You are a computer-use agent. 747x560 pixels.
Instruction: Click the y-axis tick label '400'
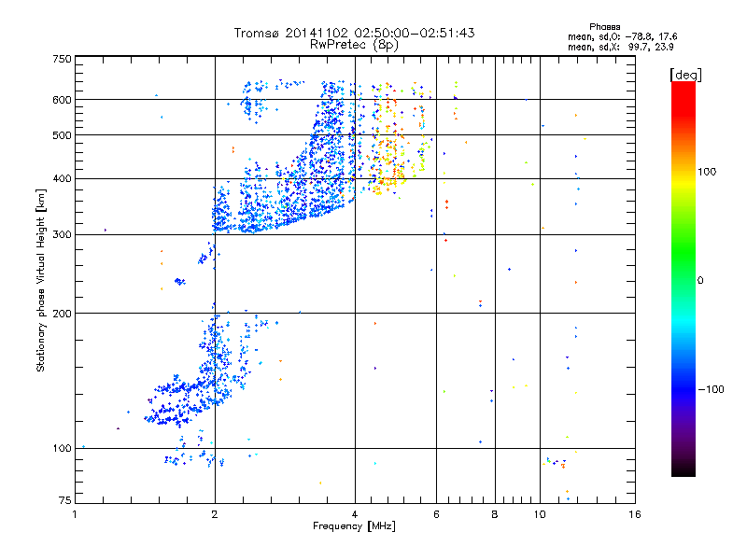pos(62,178)
